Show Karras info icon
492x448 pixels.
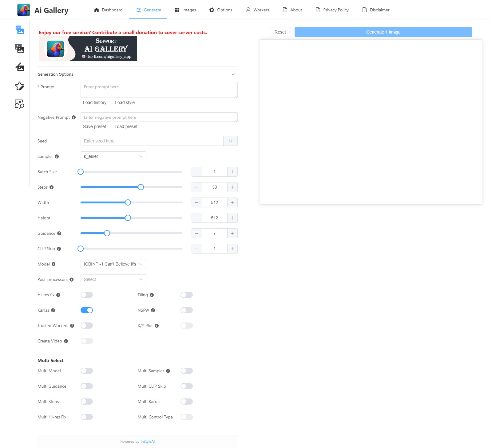pyautogui.click(x=53, y=310)
